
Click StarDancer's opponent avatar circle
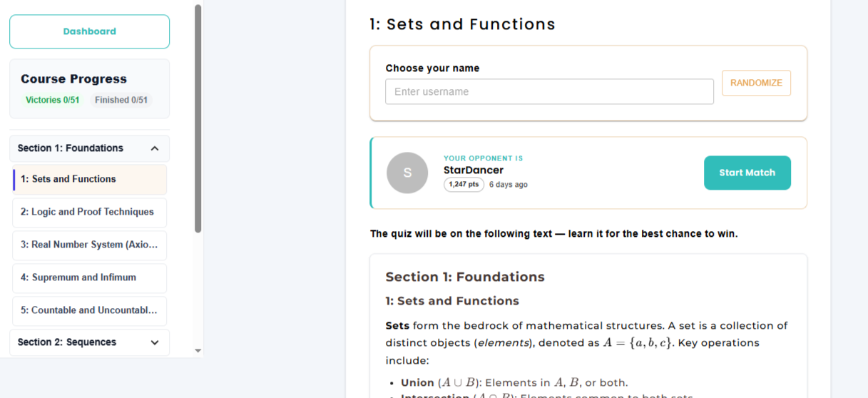(407, 173)
